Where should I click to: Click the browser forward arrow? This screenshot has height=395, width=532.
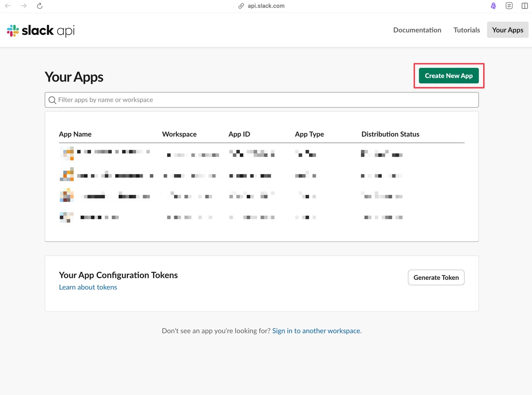23,6
